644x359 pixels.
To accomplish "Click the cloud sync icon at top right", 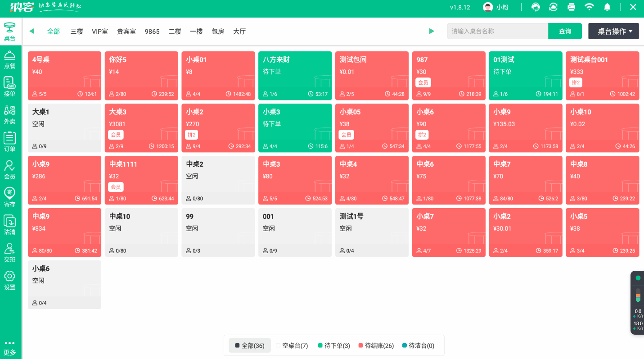I will 553,7.
